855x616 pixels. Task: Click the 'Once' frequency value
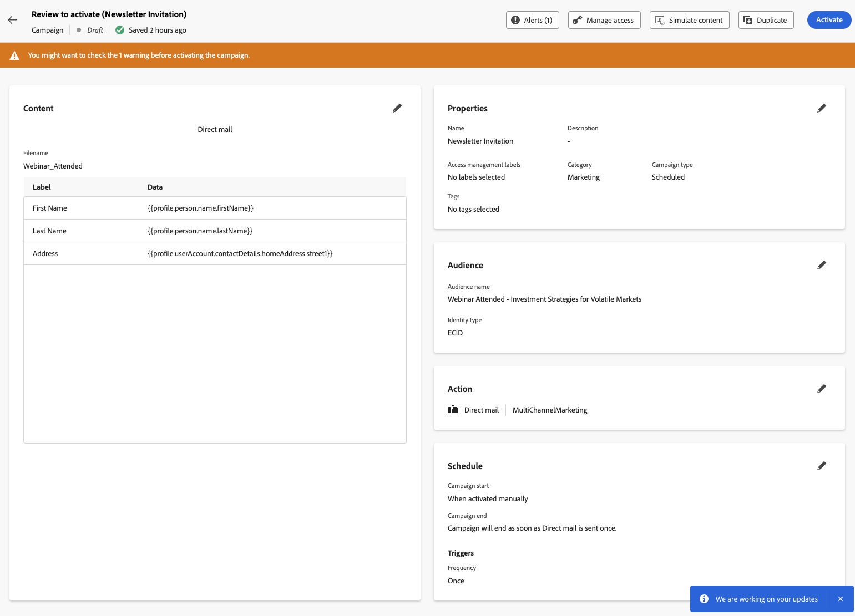456,581
